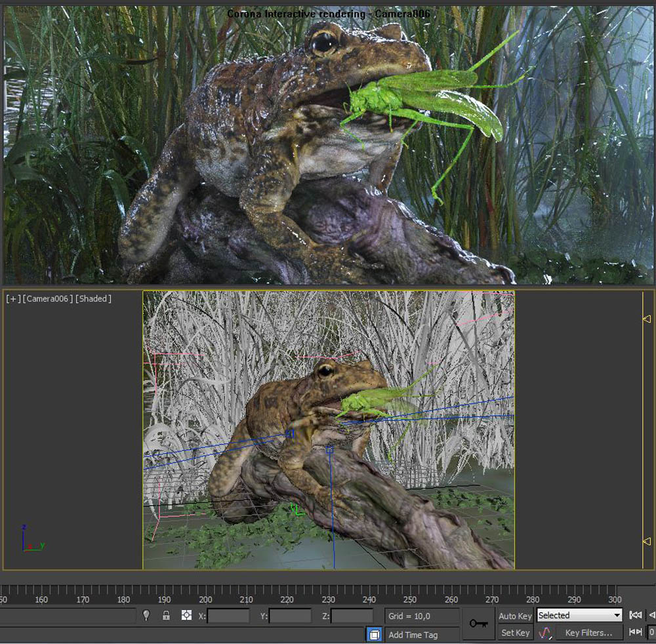Image resolution: width=656 pixels, height=644 pixels.
Task: Open the Selected key filter dropdown
Action: 579,615
